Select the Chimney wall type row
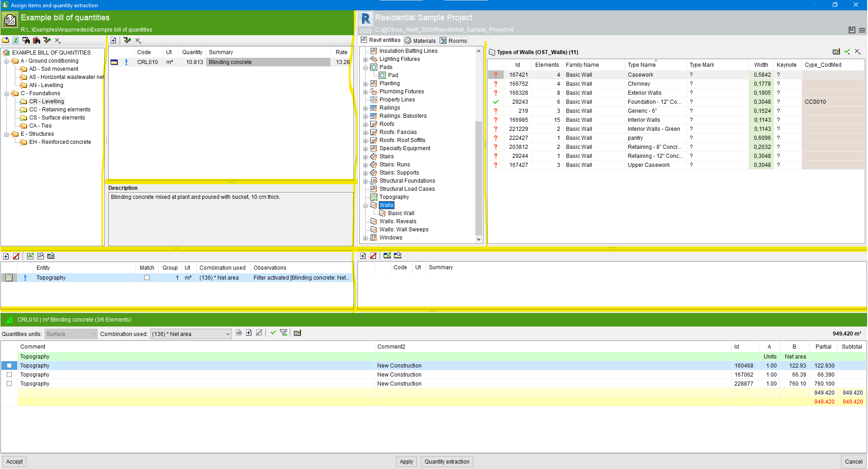868x469 pixels. pos(676,84)
